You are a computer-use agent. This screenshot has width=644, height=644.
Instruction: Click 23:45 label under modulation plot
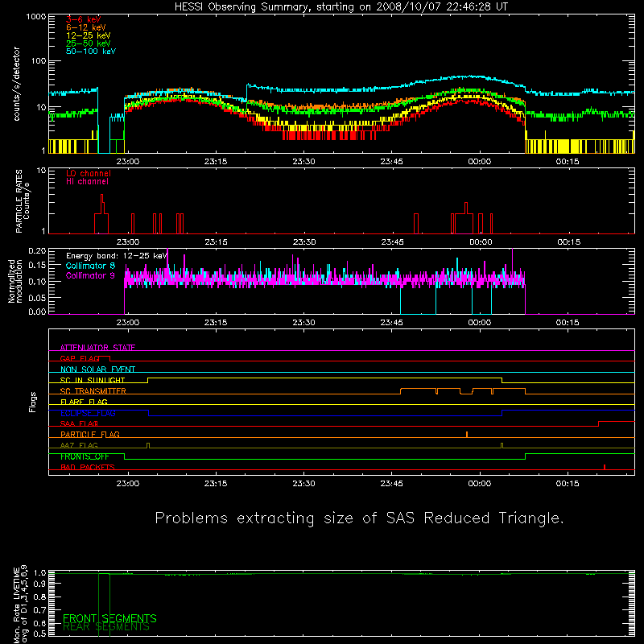point(391,323)
